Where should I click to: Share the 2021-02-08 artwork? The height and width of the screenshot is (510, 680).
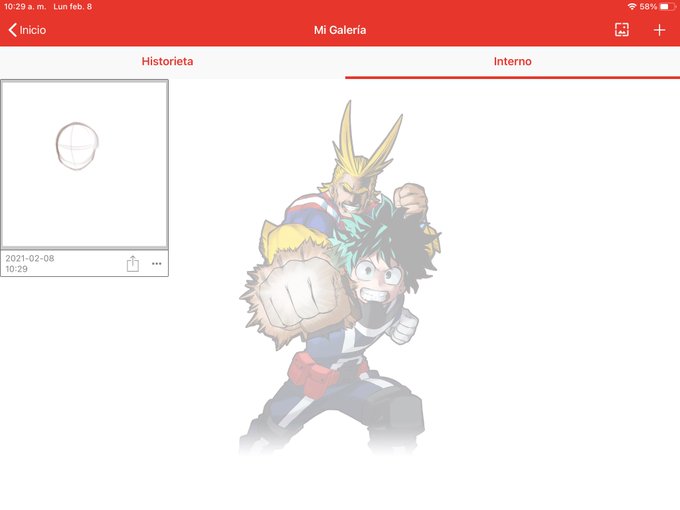[133, 264]
